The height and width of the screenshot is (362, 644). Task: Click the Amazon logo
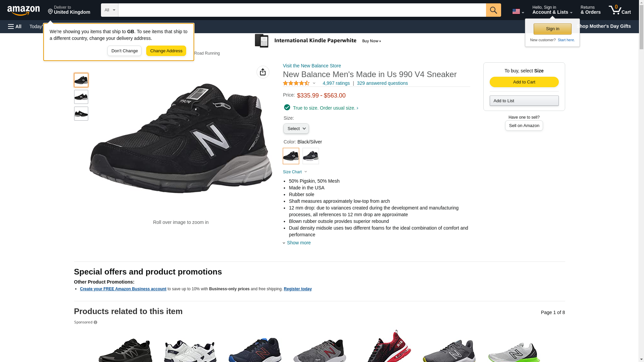[x=23, y=10]
